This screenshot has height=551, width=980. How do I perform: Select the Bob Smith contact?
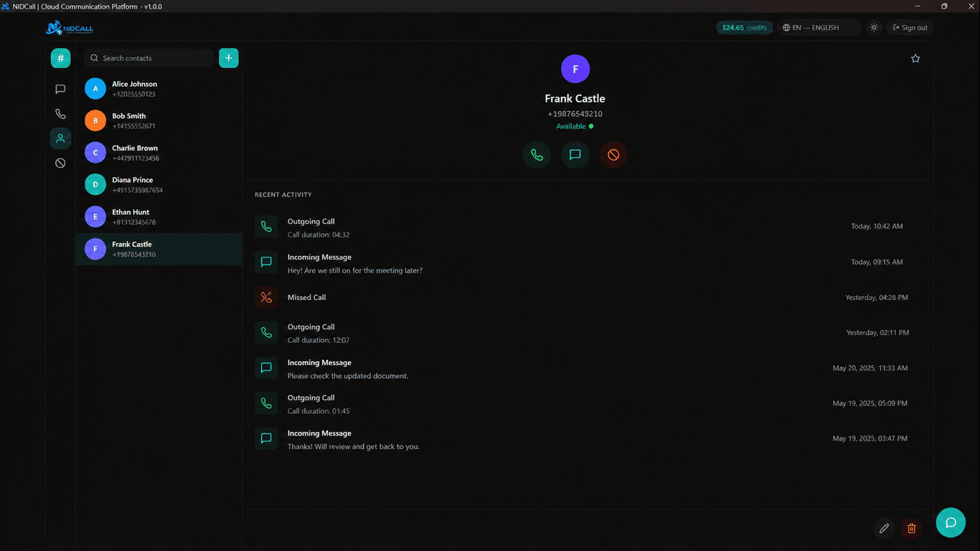159,121
